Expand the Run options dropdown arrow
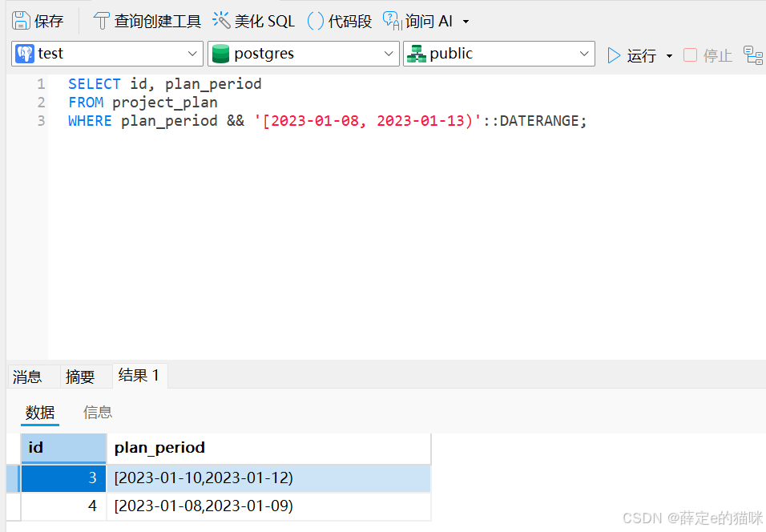This screenshot has height=532, width=766. tap(669, 56)
